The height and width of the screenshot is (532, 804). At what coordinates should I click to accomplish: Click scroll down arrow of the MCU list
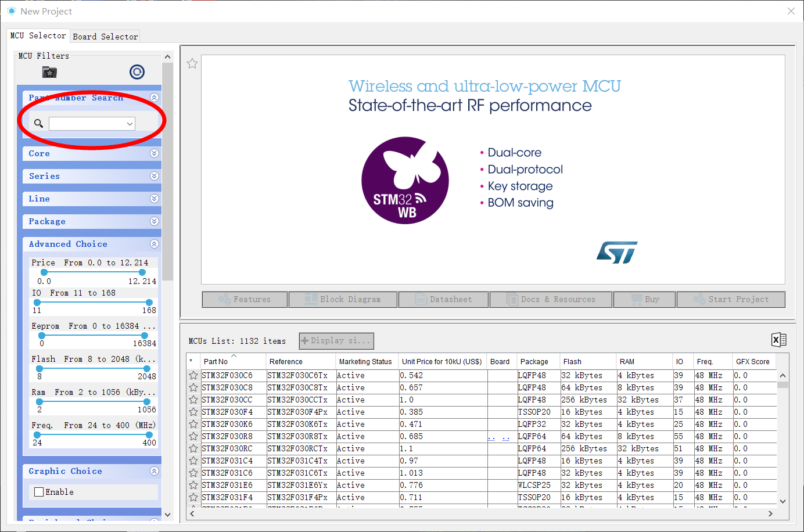783,501
